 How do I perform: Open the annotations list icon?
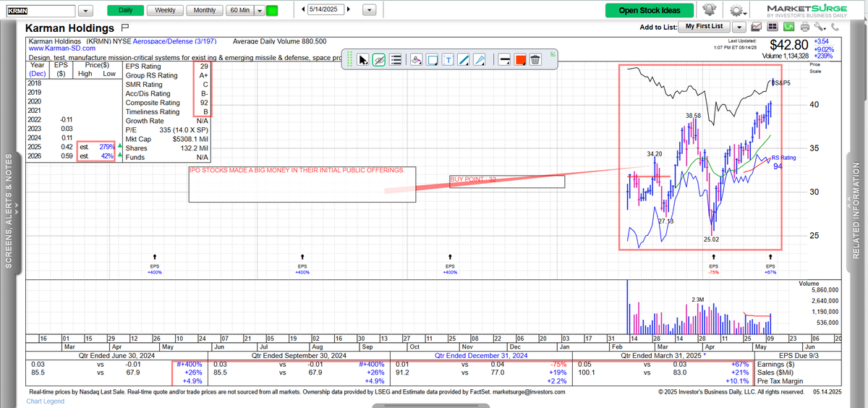click(396, 60)
